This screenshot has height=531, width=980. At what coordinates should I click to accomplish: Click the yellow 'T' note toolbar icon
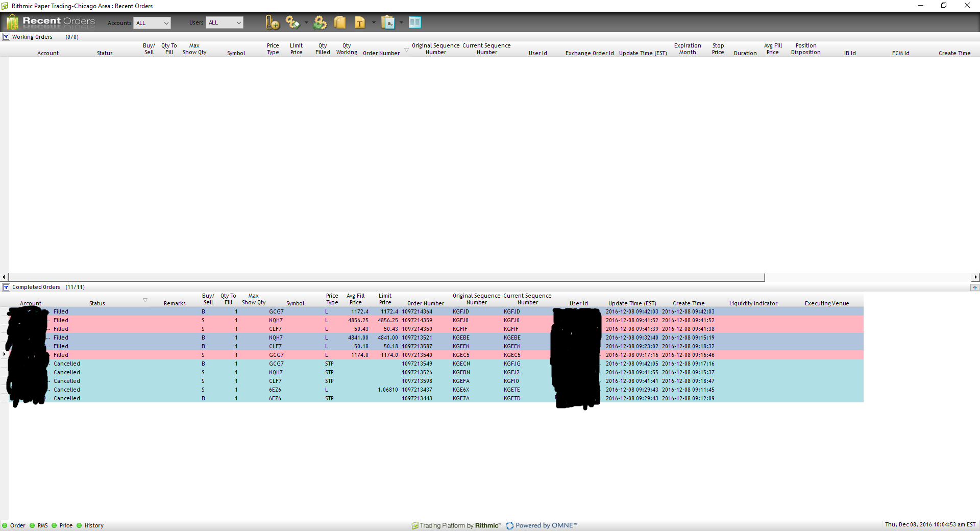(x=360, y=22)
